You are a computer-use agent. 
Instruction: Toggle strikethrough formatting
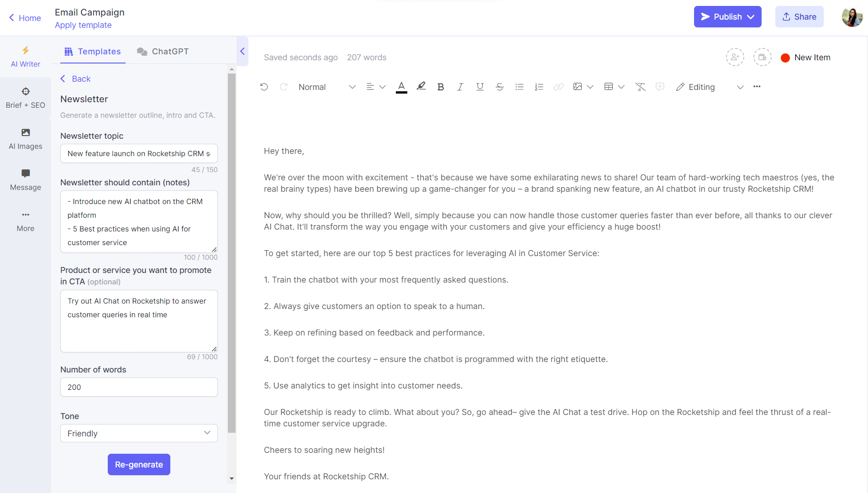500,87
